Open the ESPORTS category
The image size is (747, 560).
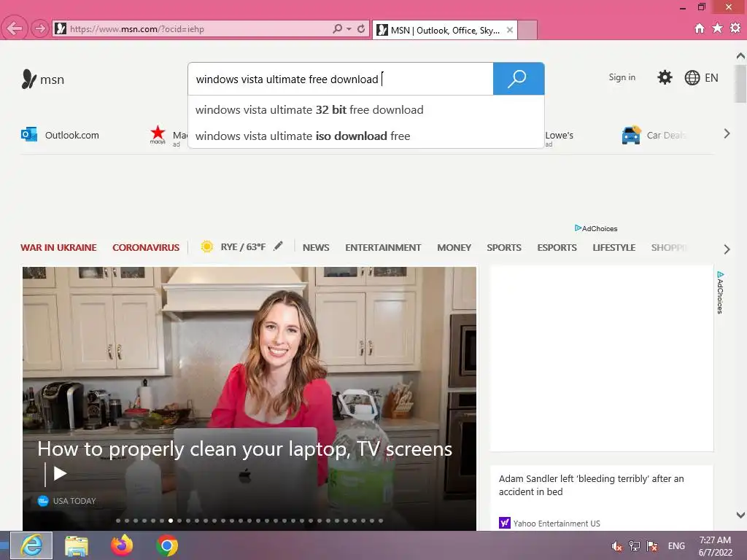[x=557, y=248]
